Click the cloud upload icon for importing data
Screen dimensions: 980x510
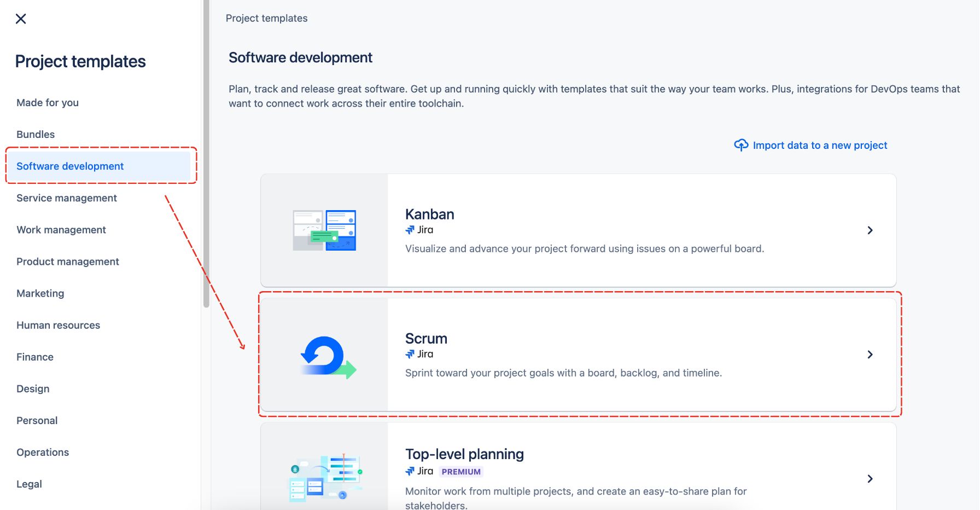[x=740, y=144]
